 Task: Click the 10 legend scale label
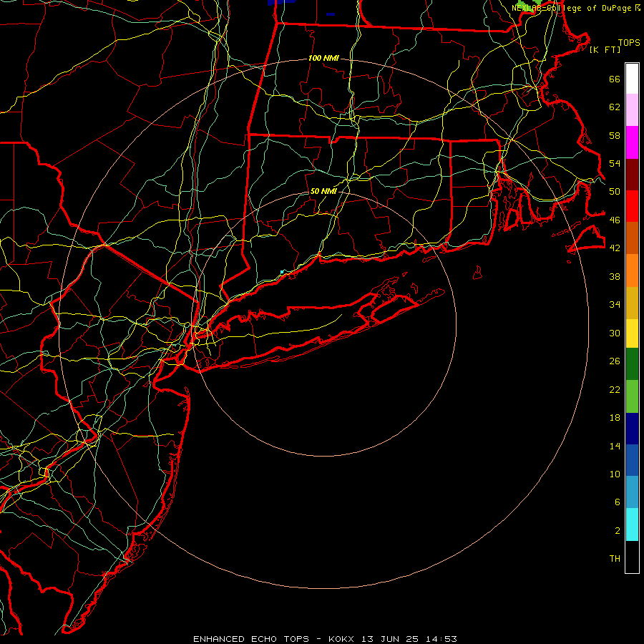pos(615,474)
